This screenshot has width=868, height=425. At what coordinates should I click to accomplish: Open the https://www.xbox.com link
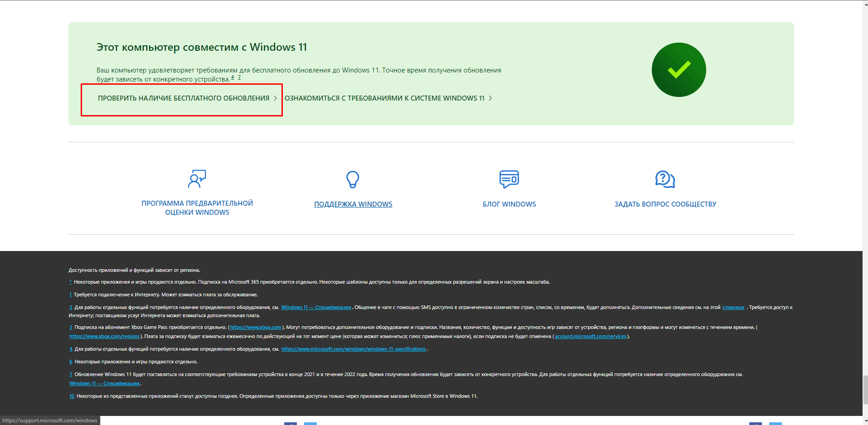(256, 328)
